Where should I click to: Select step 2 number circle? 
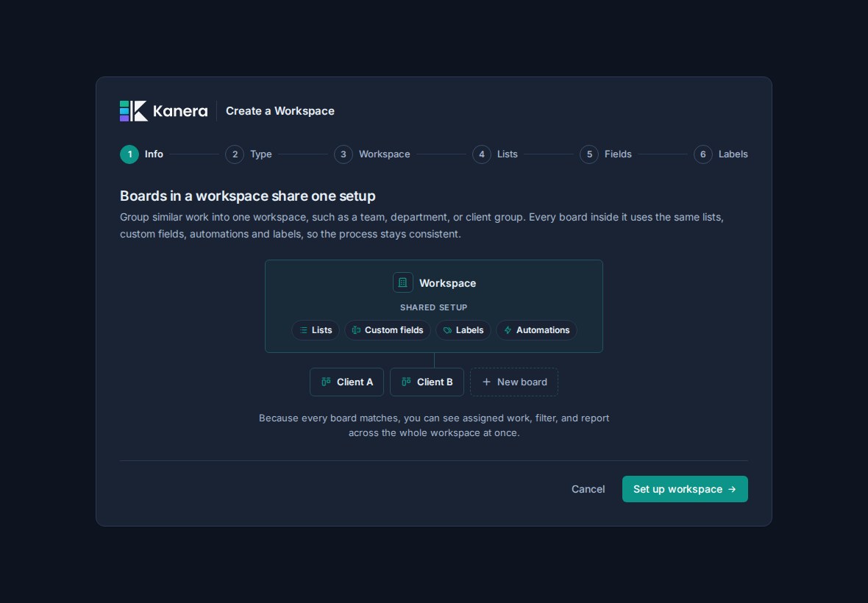tap(235, 154)
